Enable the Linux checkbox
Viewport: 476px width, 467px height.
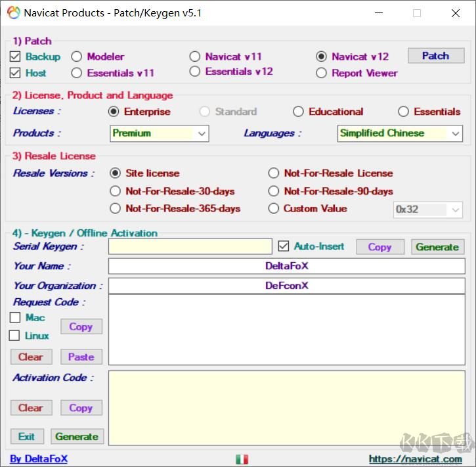pos(14,336)
